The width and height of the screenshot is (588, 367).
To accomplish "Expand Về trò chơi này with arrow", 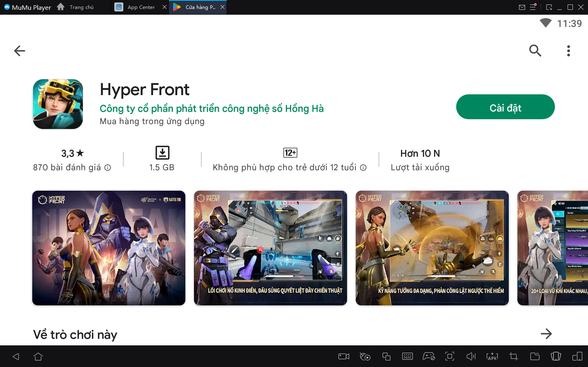I will coord(546,334).
